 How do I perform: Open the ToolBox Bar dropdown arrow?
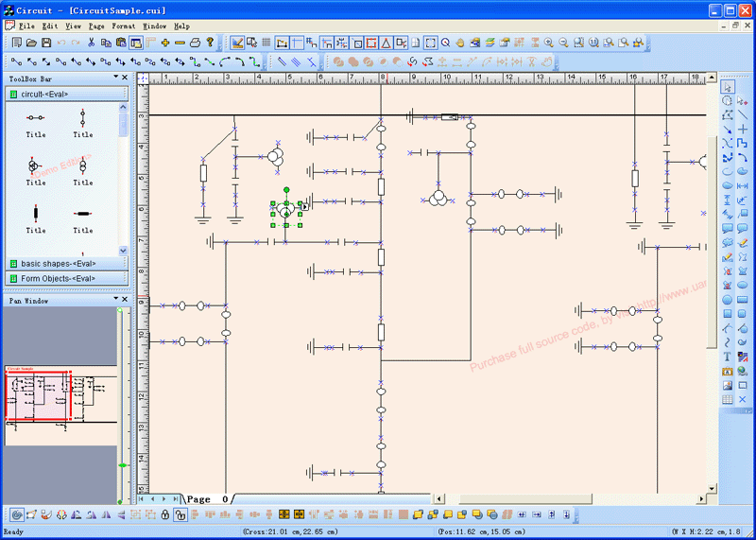(x=114, y=78)
